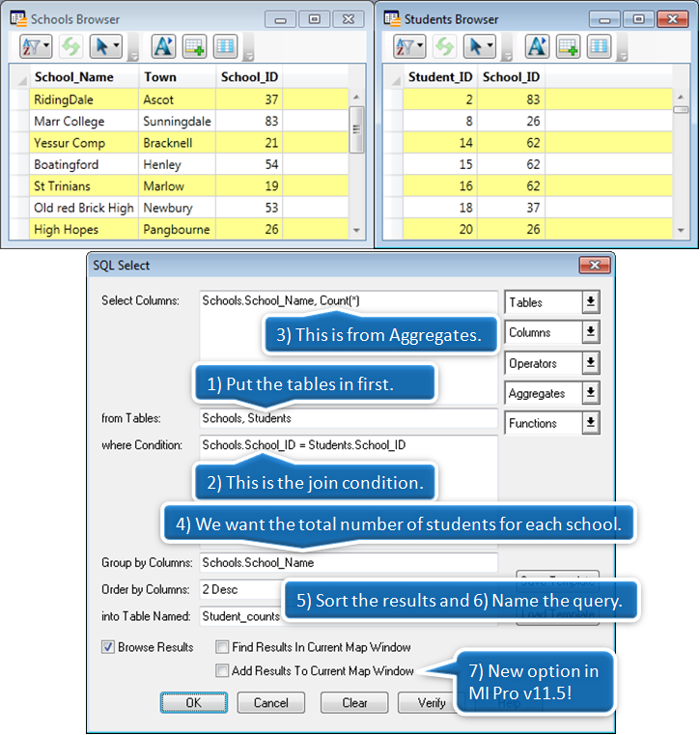Click the School_Name column header

point(84,76)
